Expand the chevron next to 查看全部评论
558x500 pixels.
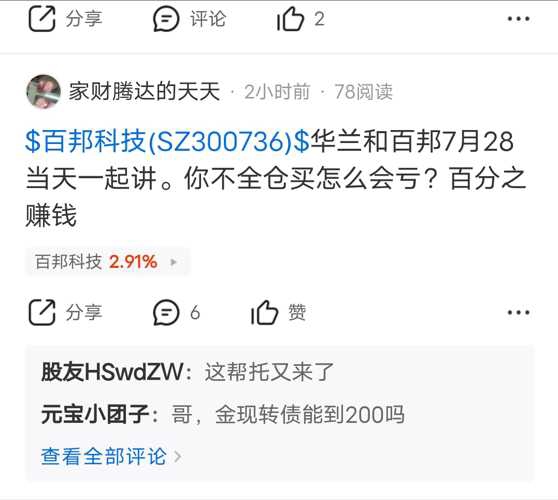click(x=178, y=457)
